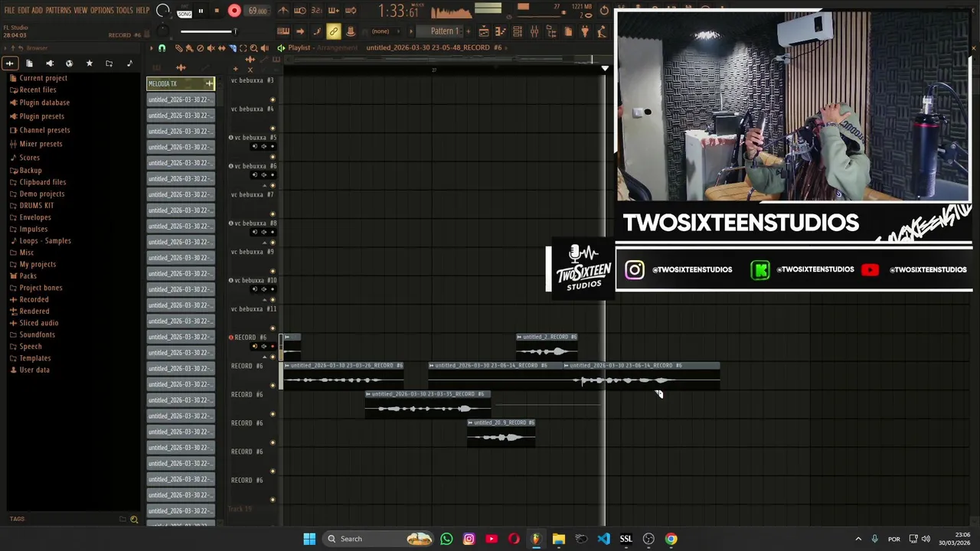980x551 pixels.
Task: Open the Piano roll view icon
Action: coord(500,31)
